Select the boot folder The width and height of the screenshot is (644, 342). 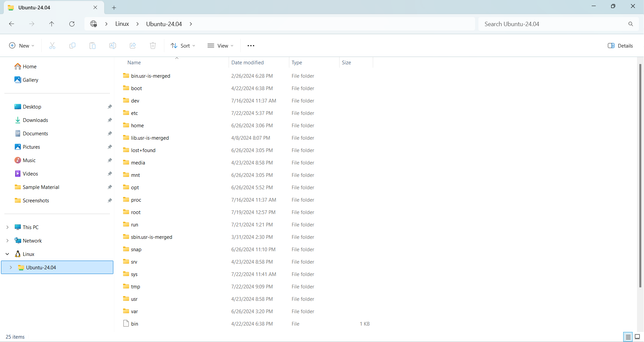133,88
